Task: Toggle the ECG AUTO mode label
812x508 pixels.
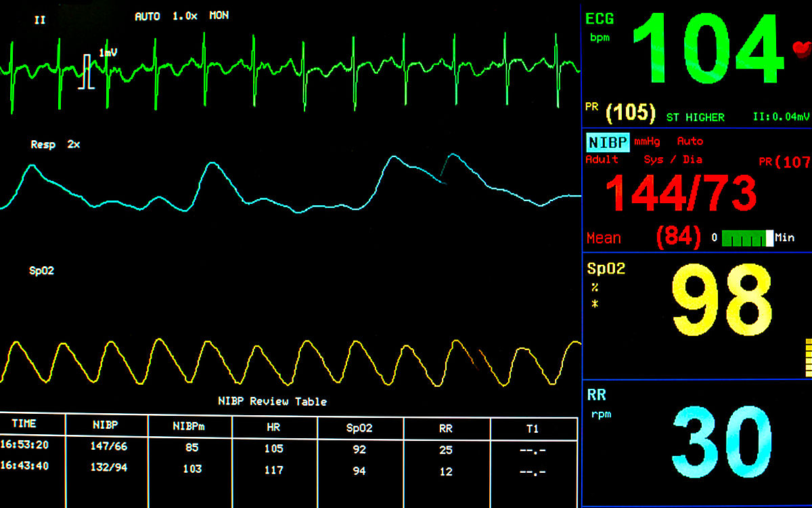Action: (148, 16)
